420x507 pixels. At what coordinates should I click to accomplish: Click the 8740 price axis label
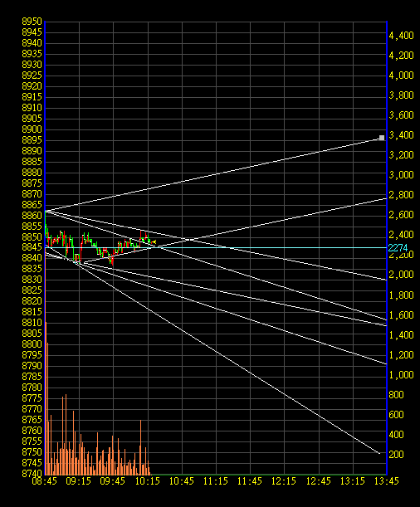point(32,474)
